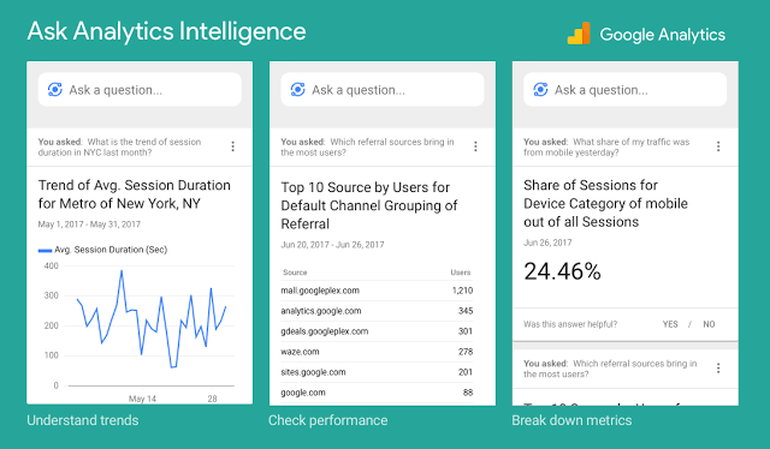Type in first card's Ask a question field
Screen dimensions: 770x449
coord(150,90)
